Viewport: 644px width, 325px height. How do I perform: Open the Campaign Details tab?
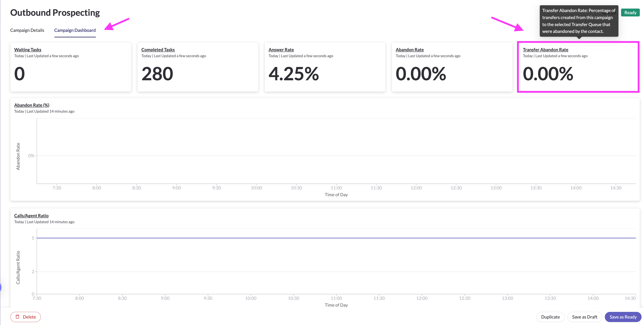(x=27, y=30)
